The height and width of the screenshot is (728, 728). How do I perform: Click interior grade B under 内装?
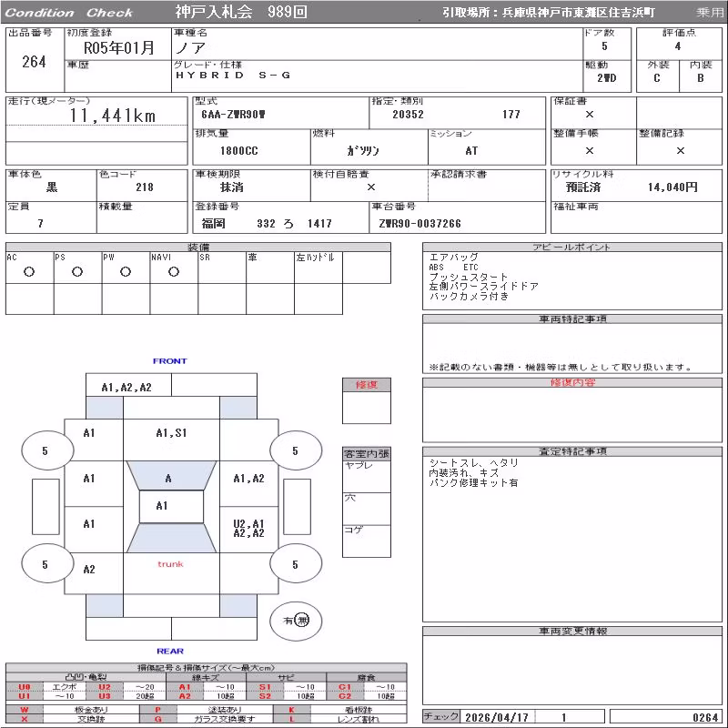pos(700,78)
